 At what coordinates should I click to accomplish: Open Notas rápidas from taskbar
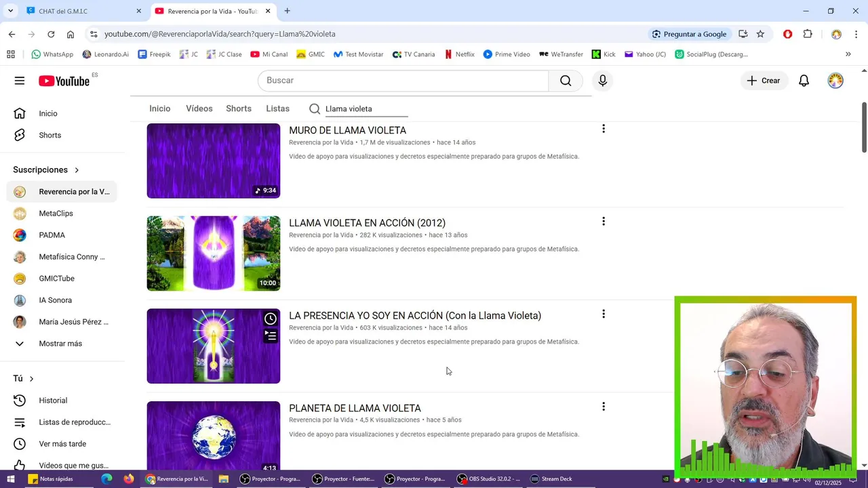(51, 479)
